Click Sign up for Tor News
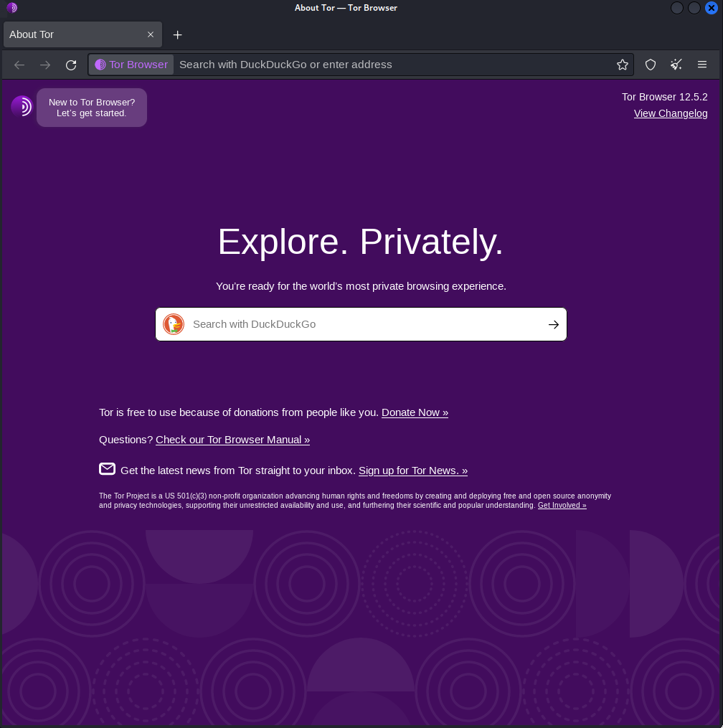Viewport: 723px width, 728px height. tap(412, 471)
